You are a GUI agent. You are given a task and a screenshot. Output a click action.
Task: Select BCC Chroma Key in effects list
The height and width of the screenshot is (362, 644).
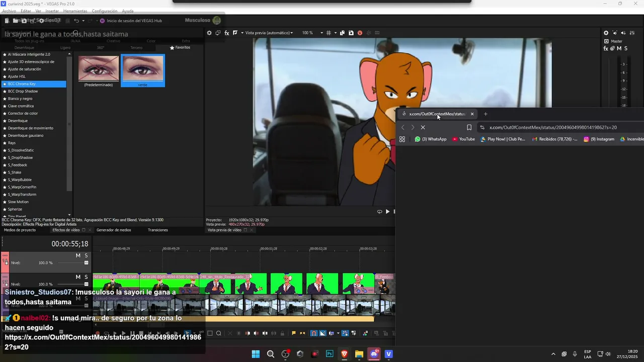[x=34, y=84]
